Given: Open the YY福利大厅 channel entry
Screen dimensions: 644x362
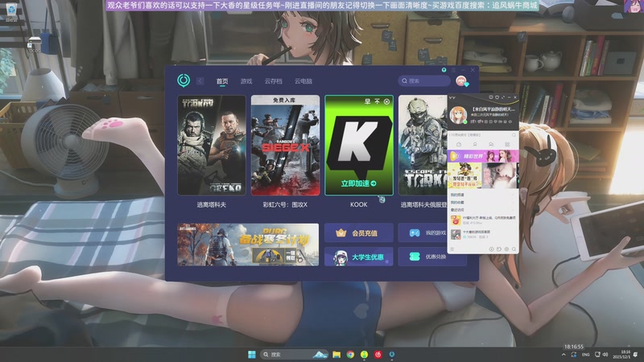Looking at the screenshot, I should pyautogui.click(x=483, y=220).
